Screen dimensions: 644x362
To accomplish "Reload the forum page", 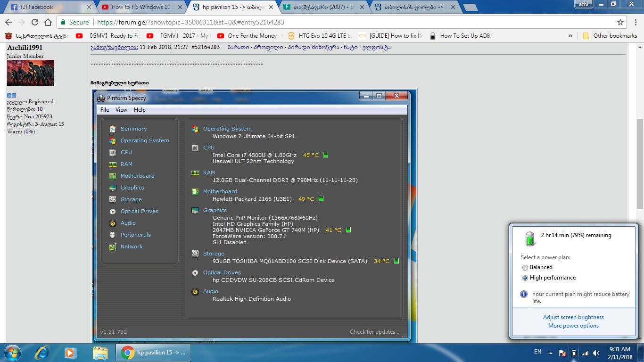I will pyautogui.click(x=35, y=22).
